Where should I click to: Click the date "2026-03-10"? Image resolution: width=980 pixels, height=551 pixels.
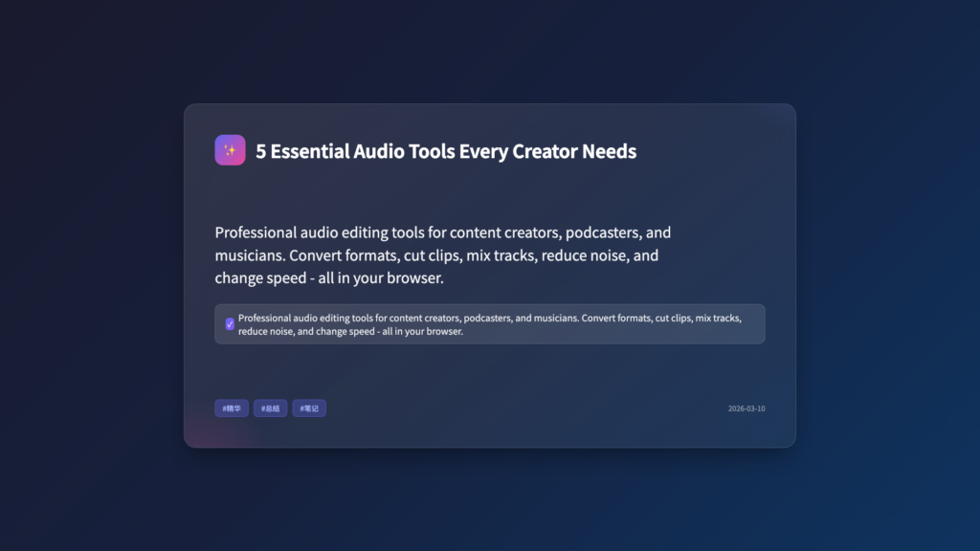[x=746, y=408]
